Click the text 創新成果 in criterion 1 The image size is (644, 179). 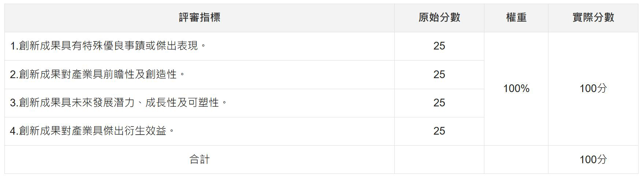point(40,46)
